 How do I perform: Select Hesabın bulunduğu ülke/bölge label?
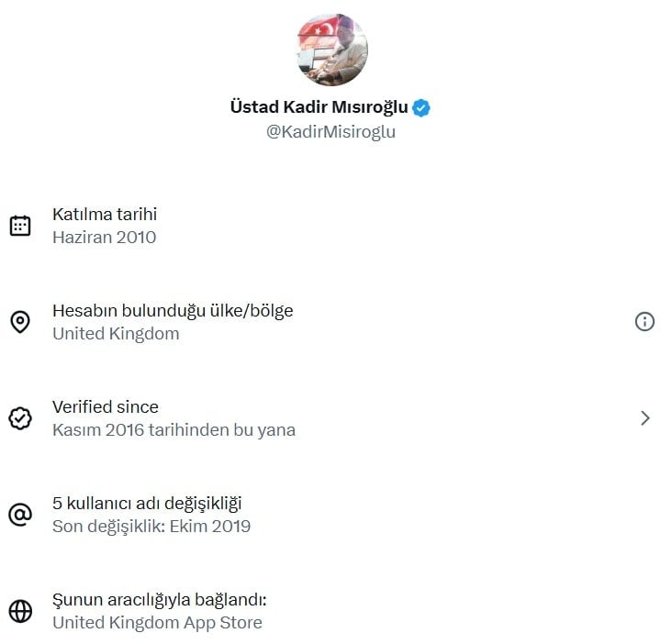[x=173, y=311]
